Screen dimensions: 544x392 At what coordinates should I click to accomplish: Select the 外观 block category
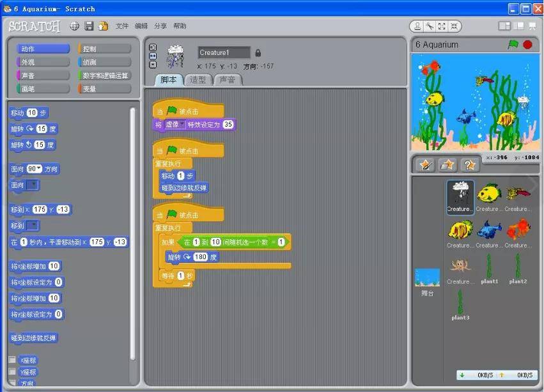[x=42, y=62]
